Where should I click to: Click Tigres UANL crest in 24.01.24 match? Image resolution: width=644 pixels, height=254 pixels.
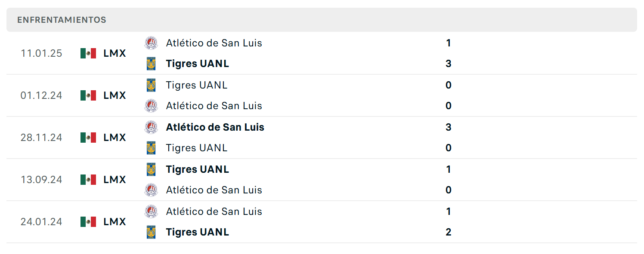(x=151, y=232)
